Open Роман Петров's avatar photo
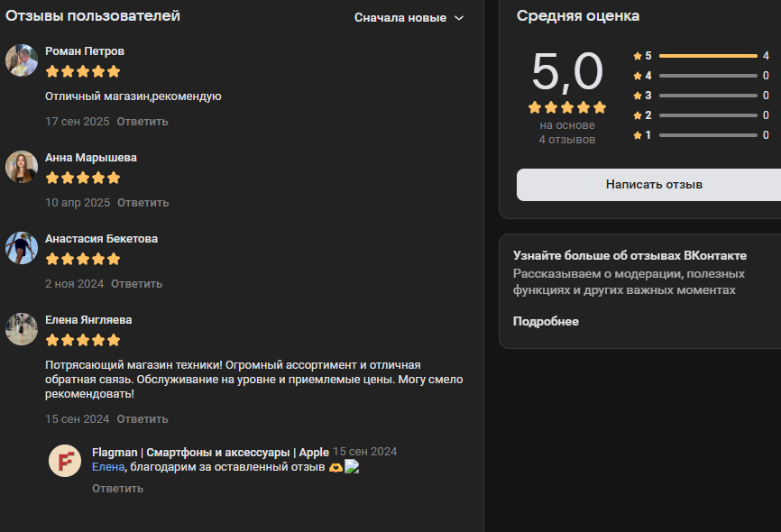The width and height of the screenshot is (781, 532). [22, 60]
